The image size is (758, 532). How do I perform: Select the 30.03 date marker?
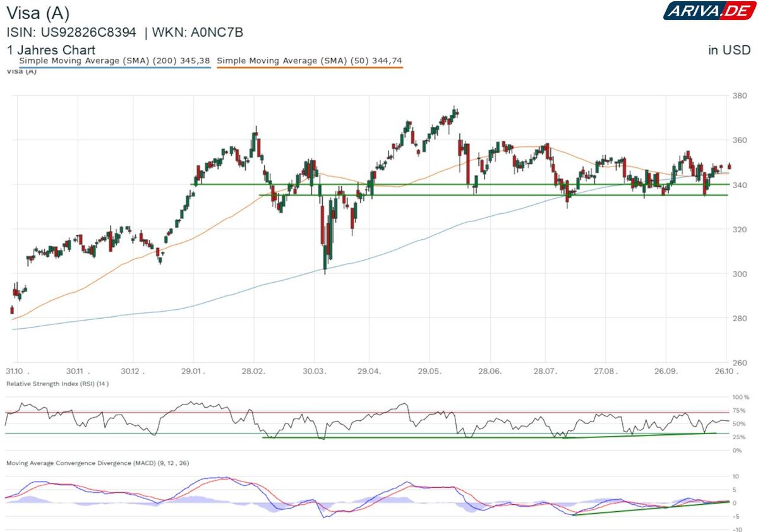click(x=315, y=371)
